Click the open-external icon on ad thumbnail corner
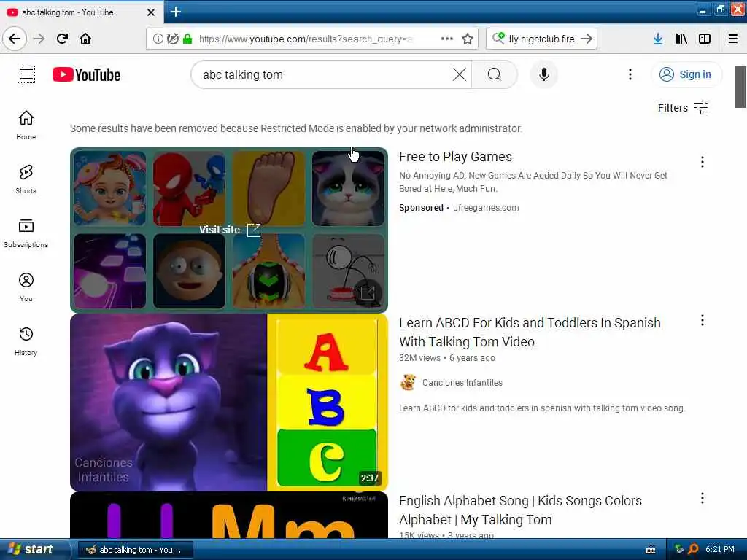The width and height of the screenshot is (747, 560). (368, 292)
